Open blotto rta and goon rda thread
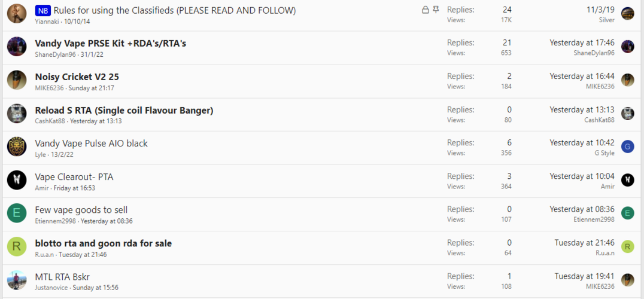Screen dimensions: 644x299 pyautogui.click(x=104, y=243)
